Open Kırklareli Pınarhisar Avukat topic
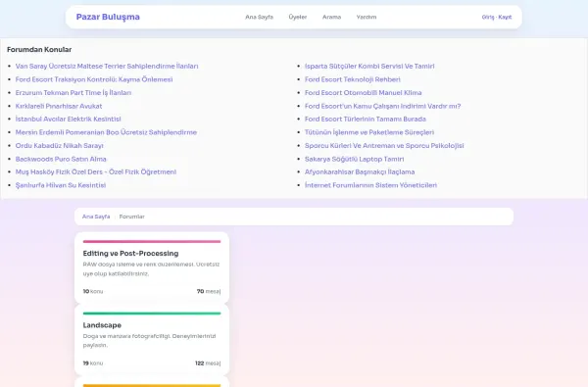This screenshot has width=588, height=387. [x=59, y=106]
